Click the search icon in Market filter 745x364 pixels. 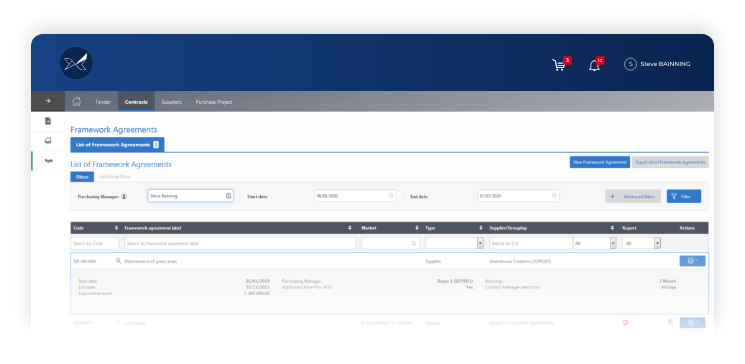coord(414,243)
